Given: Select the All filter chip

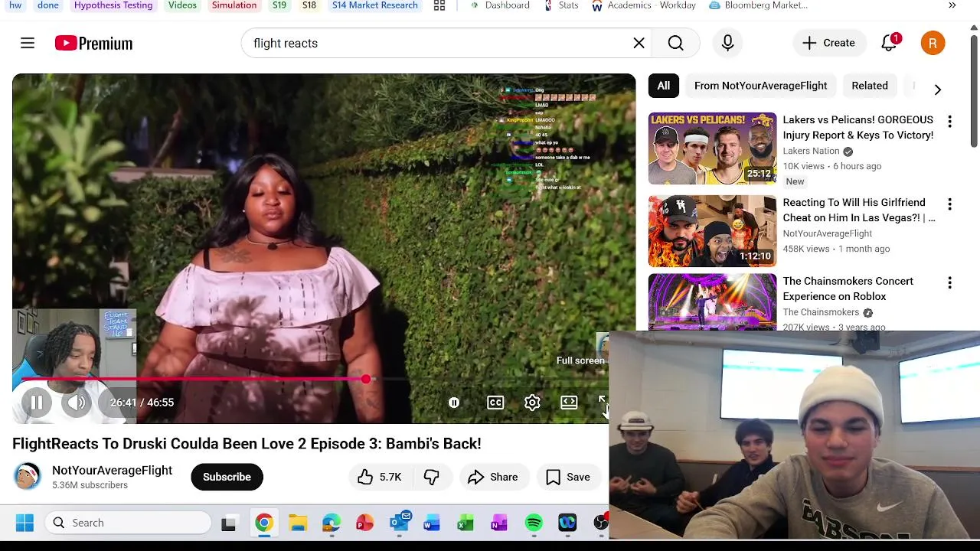Looking at the screenshot, I should [663, 86].
